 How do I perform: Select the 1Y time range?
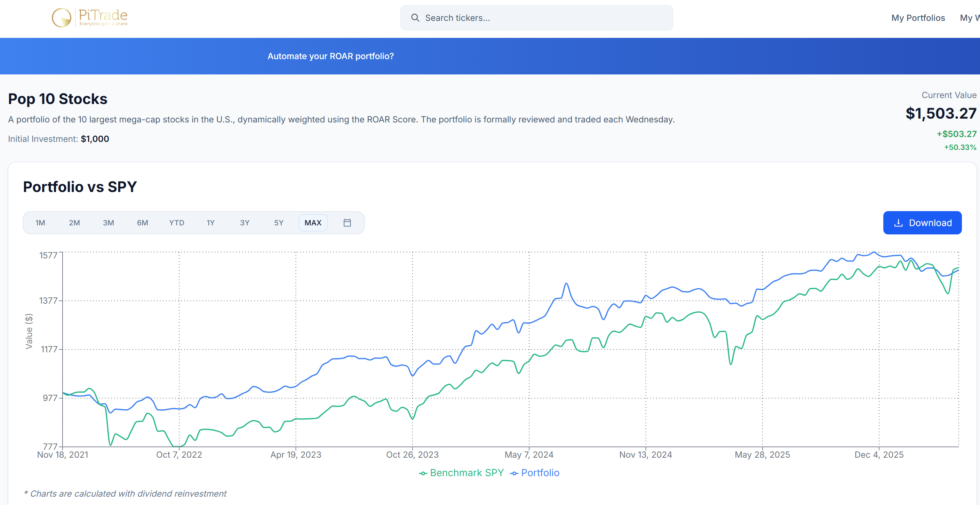coord(211,223)
